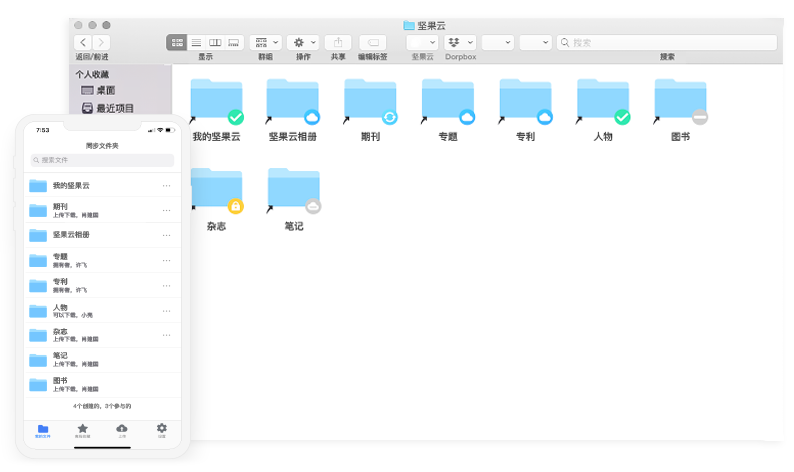Screen dimensions: 794x472
Task: Click the 编辑标签 edit tags button
Action: tap(373, 43)
